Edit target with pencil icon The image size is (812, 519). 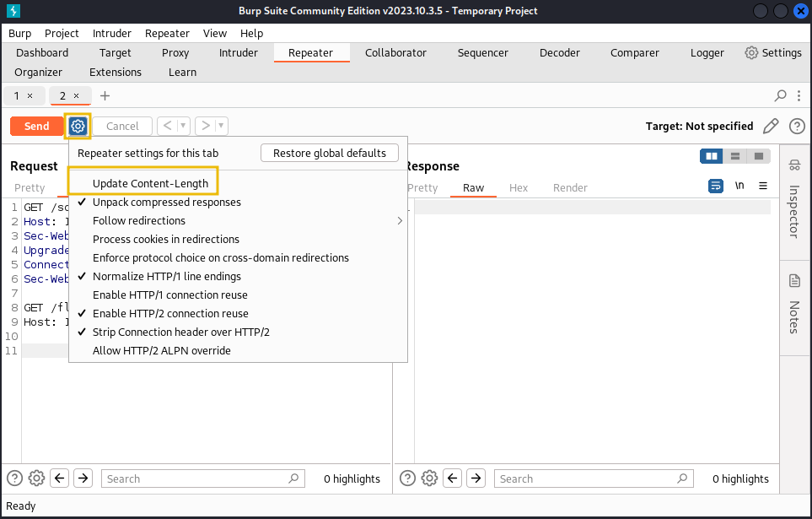point(771,126)
